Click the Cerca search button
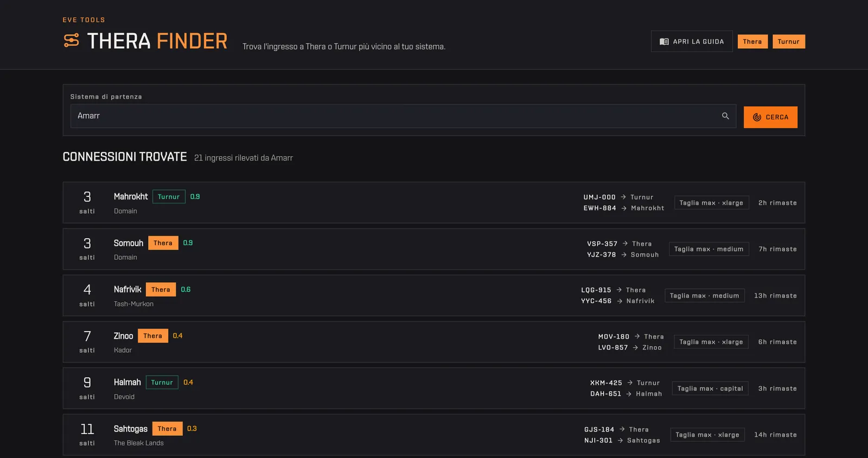The width and height of the screenshot is (868, 458). click(x=770, y=117)
